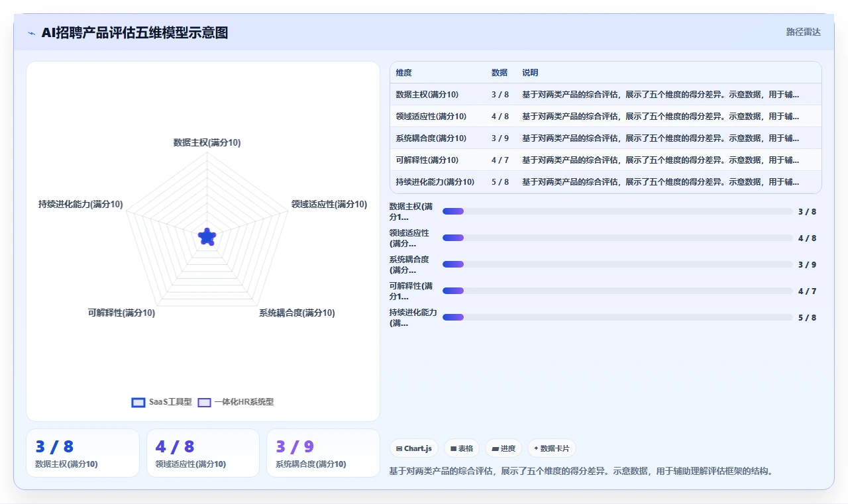
Task: Open the 4 / 8 领域适应性 summary card
Action: (203, 453)
